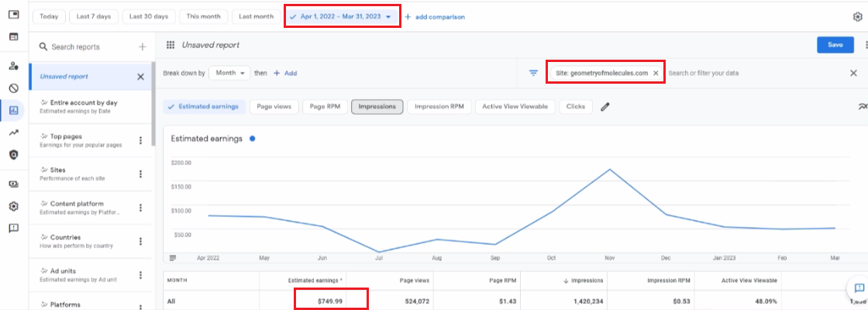Open more options for Ad units report
Image resolution: width=868 pixels, height=310 pixels.
(x=140, y=275)
